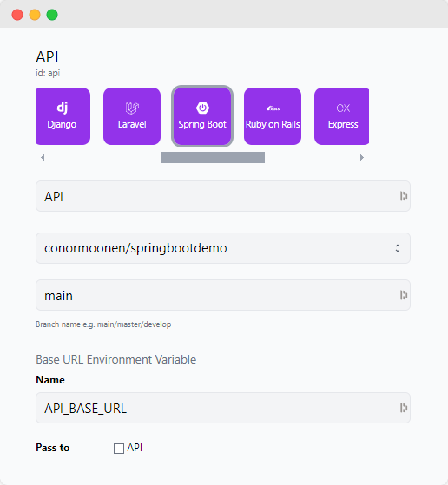
Task: Click icon at right of main branch field
Action: coord(404,295)
